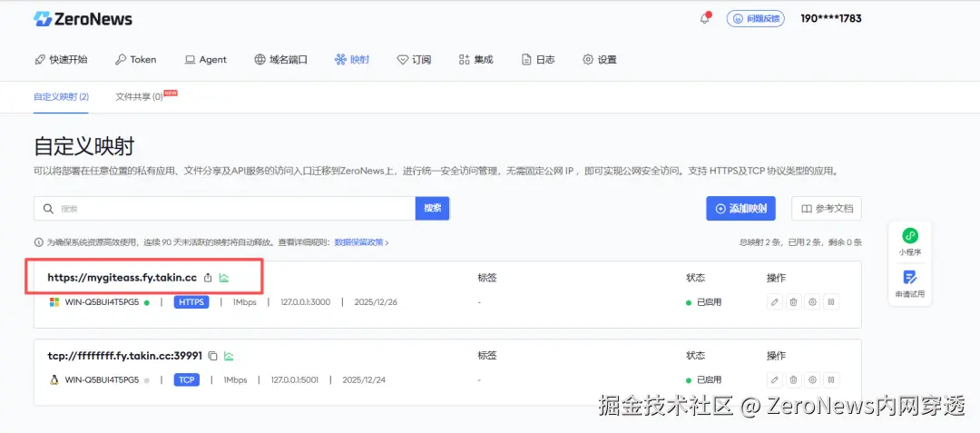Open the notification bell

(704, 19)
